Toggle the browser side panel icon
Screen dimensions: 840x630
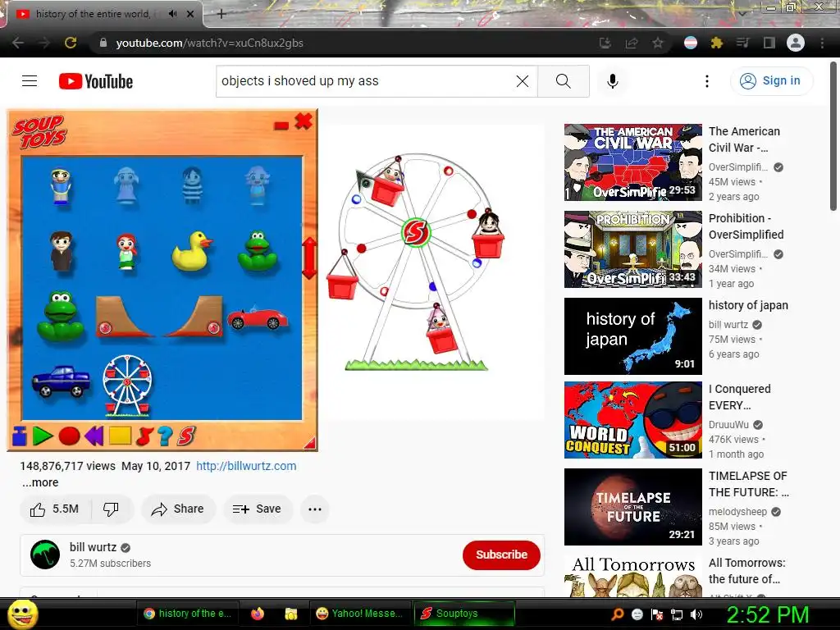(x=769, y=43)
